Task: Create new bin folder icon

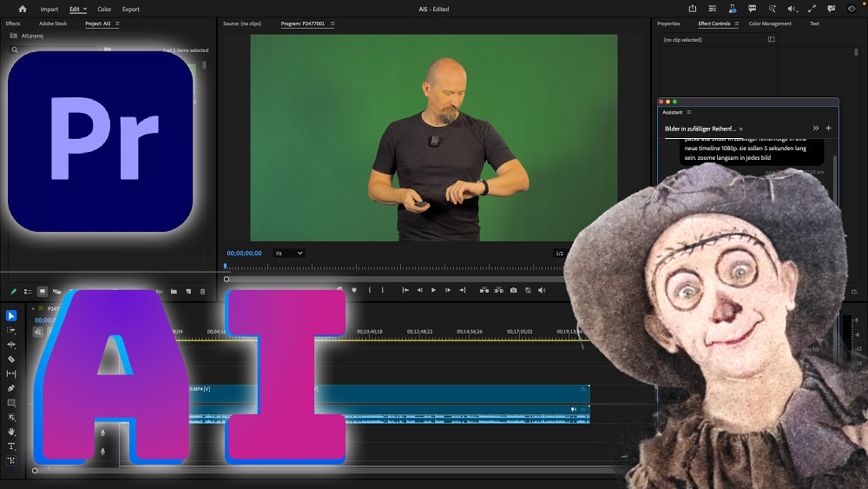Action: tap(174, 291)
